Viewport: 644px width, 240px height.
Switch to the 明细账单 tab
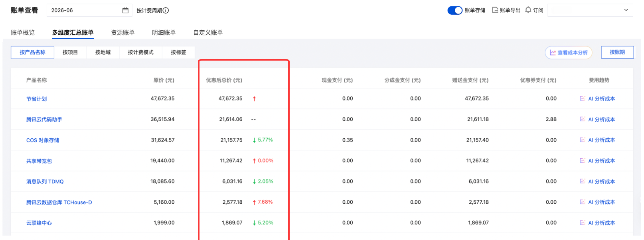click(164, 32)
